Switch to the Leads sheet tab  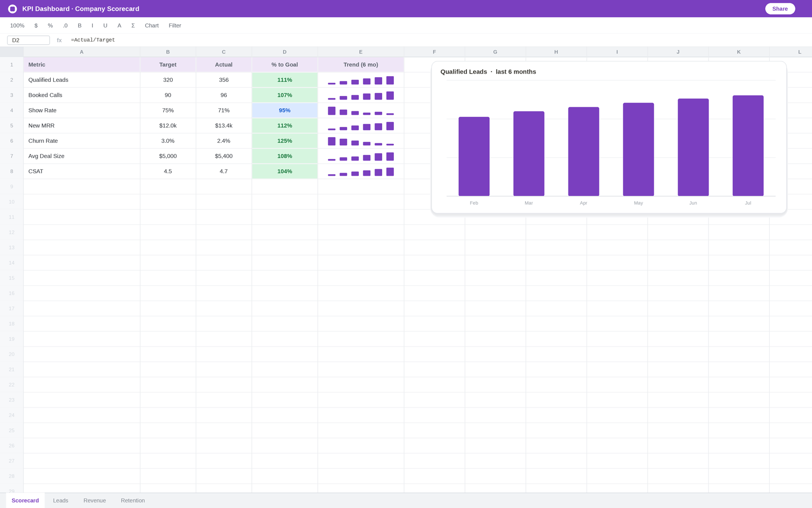click(60, 500)
